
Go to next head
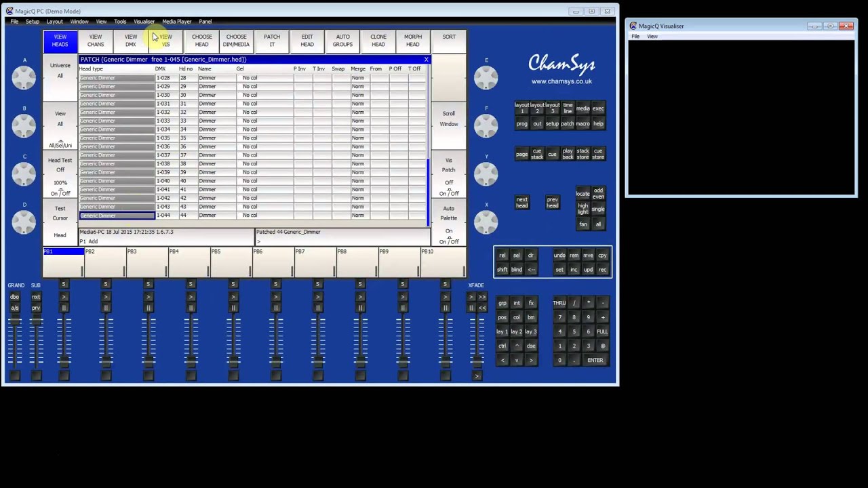(x=521, y=203)
